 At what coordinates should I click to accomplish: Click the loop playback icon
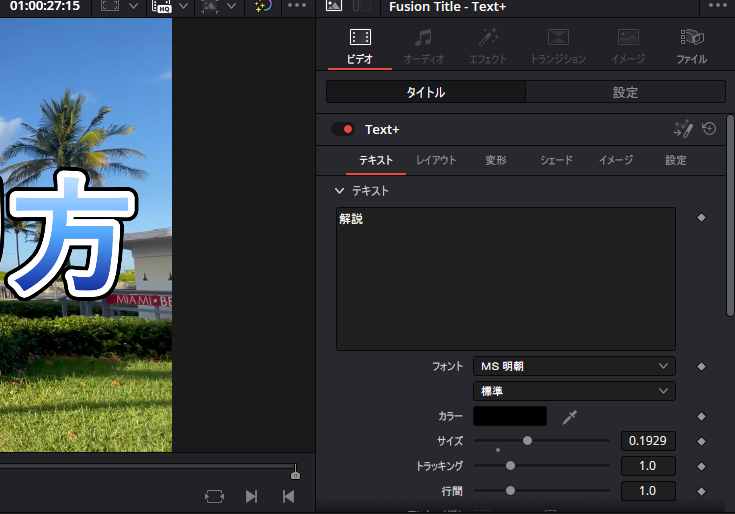coord(214,496)
